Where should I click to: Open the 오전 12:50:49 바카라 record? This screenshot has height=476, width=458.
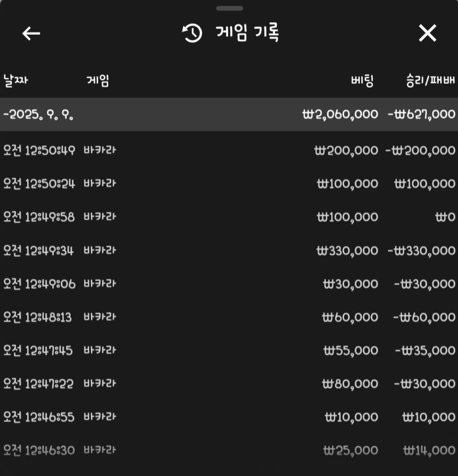(x=229, y=150)
